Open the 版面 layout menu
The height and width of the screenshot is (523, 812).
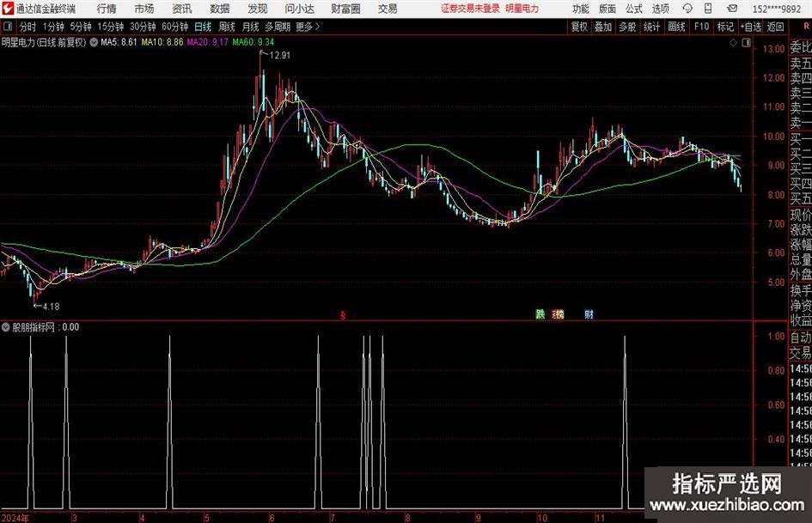(607, 9)
